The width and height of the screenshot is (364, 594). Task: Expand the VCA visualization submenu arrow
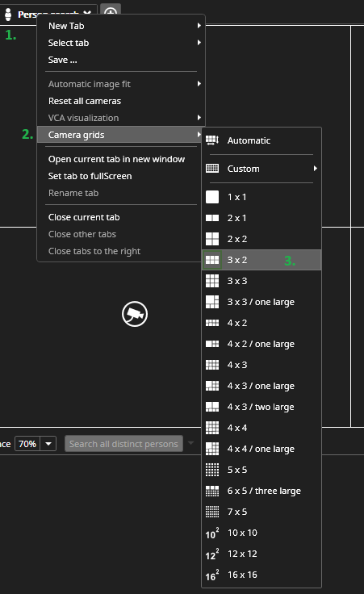[x=199, y=118]
